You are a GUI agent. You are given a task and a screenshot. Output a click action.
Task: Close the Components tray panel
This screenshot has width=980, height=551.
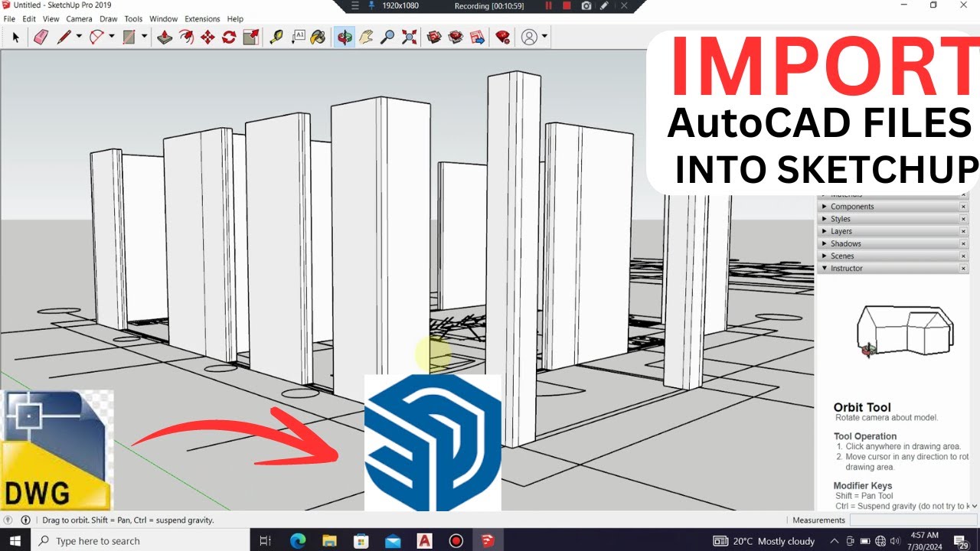(964, 207)
